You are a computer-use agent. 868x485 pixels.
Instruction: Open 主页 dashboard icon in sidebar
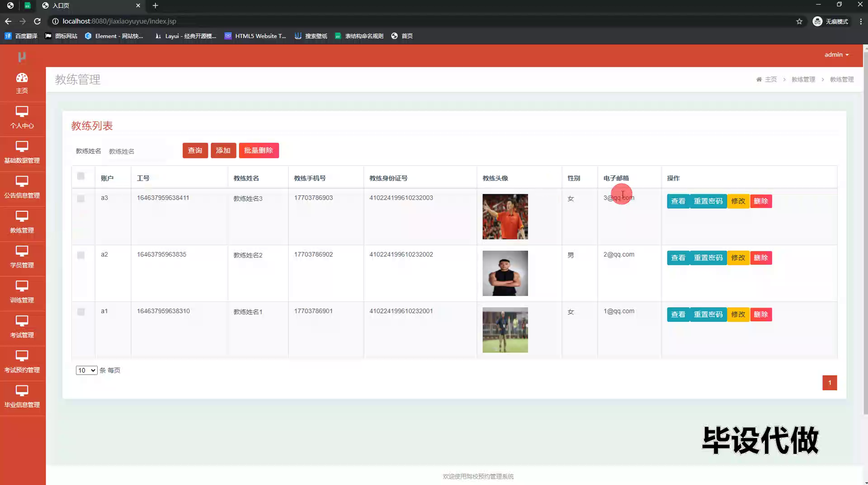[x=22, y=78]
